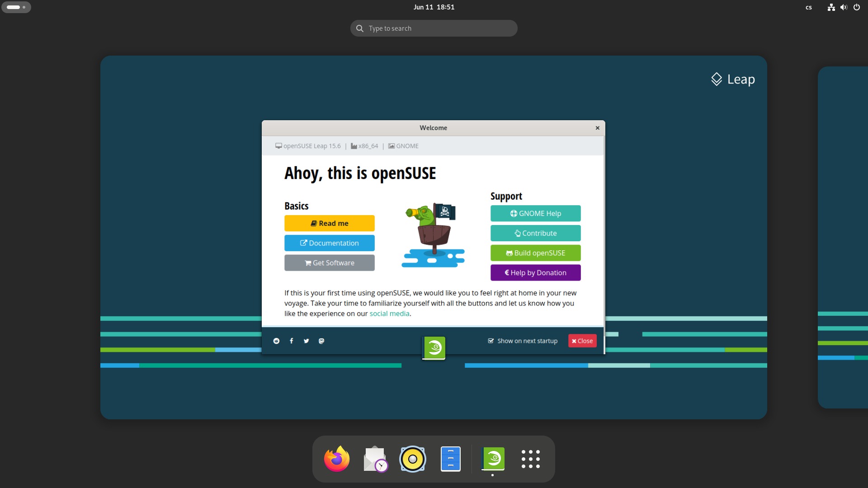Viewport: 868px width, 488px height.
Task: Click the Basics section heading
Action: coord(297,206)
